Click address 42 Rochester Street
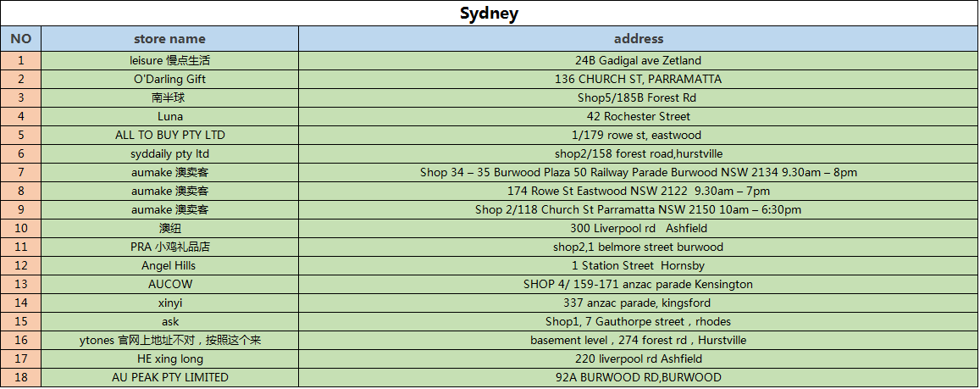The height and width of the screenshot is (389, 980). [638, 116]
